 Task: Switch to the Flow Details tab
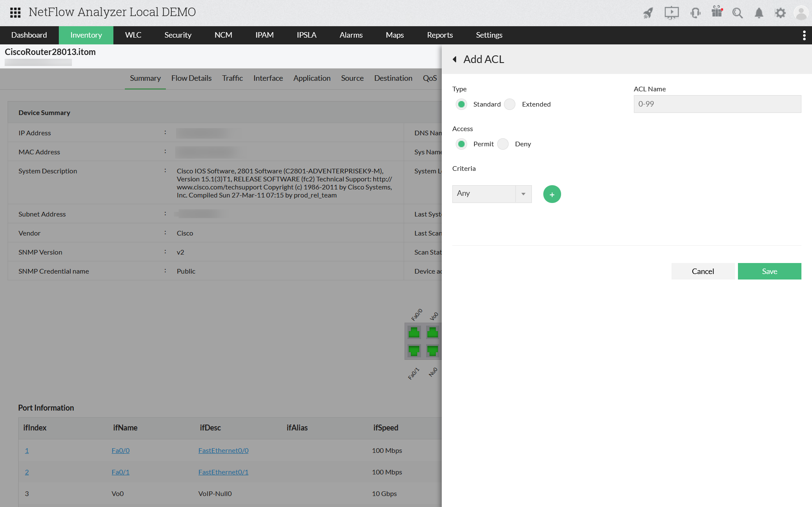point(191,78)
